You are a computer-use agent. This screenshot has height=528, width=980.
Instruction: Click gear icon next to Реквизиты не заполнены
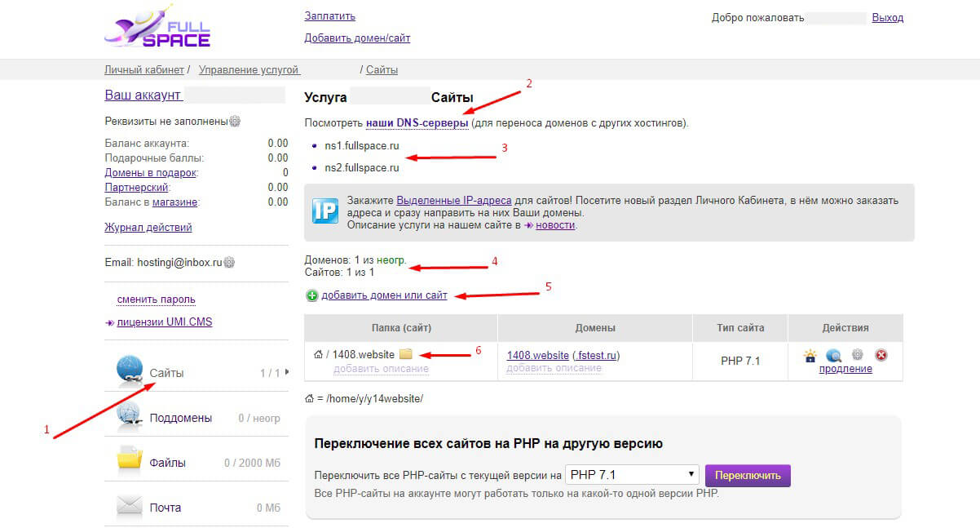(235, 122)
